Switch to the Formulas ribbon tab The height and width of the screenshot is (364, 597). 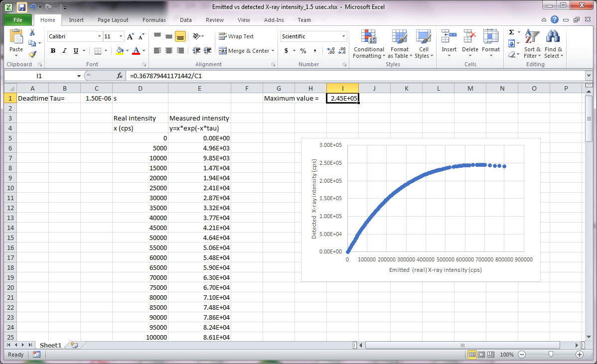click(x=154, y=20)
